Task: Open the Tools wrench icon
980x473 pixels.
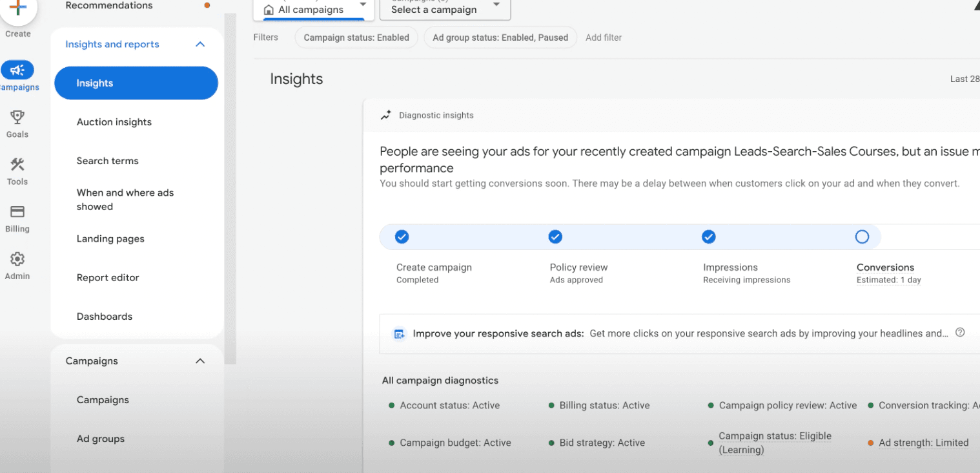Action: [x=17, y=164]
